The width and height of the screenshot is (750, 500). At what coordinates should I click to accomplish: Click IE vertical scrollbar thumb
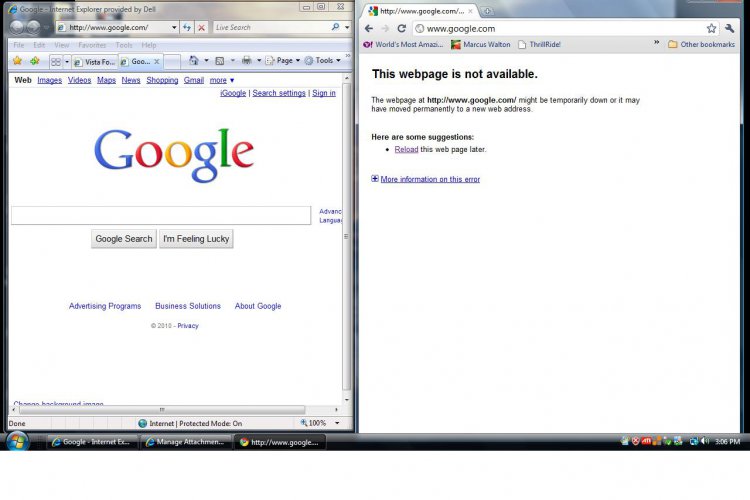[x=347, y=236]
